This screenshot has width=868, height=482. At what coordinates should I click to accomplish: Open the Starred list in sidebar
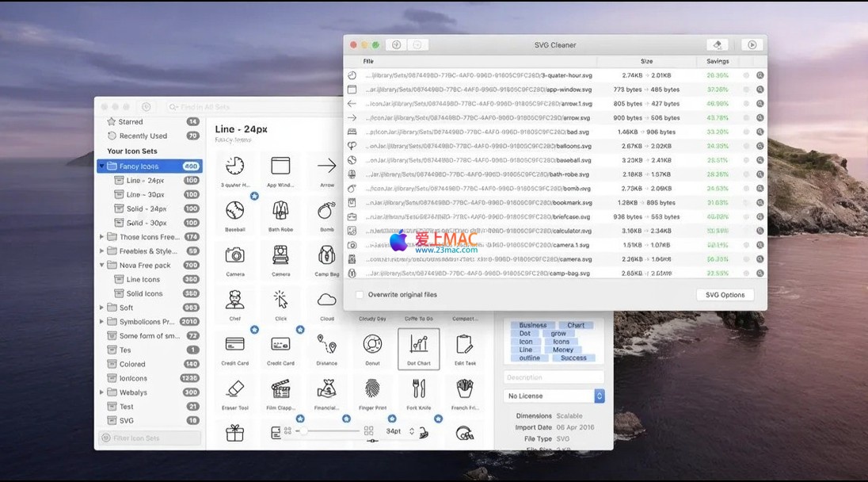[x=131, y=122]
